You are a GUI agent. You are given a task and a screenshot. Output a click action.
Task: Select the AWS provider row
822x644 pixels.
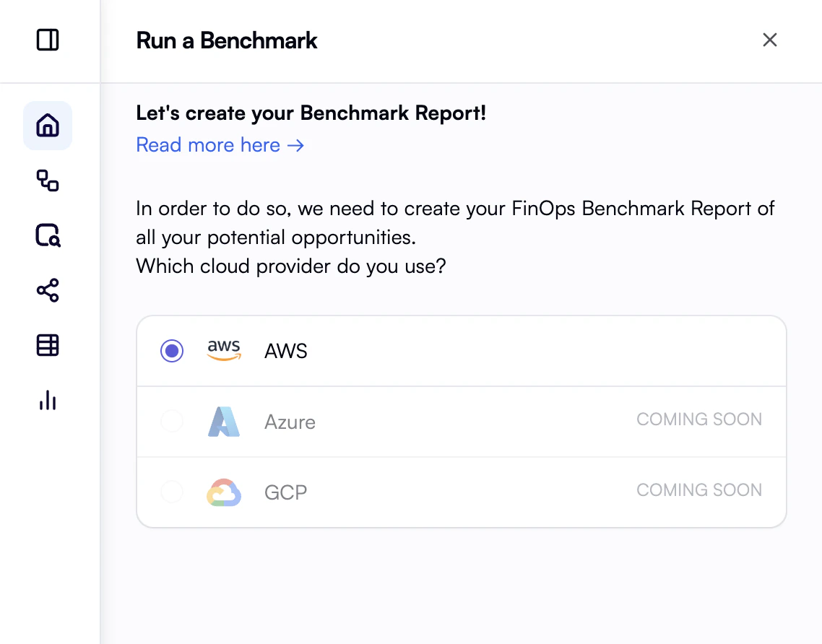point(462,351)
